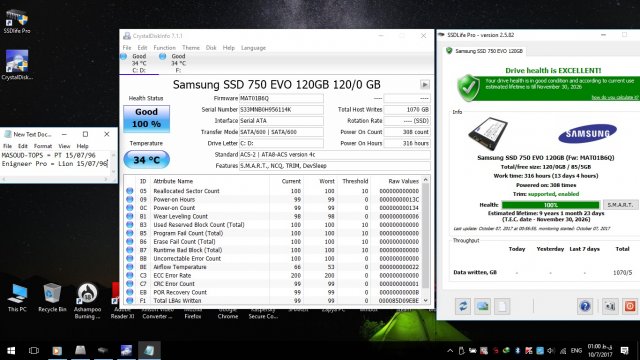Click the Good 100 % health status button
Screen dimensions: 640x360
tap(147, 118)
